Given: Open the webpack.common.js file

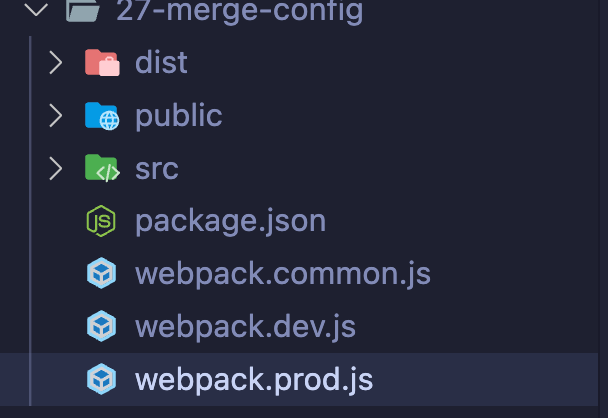Looking at the screenshot, I should pos(283,275).
